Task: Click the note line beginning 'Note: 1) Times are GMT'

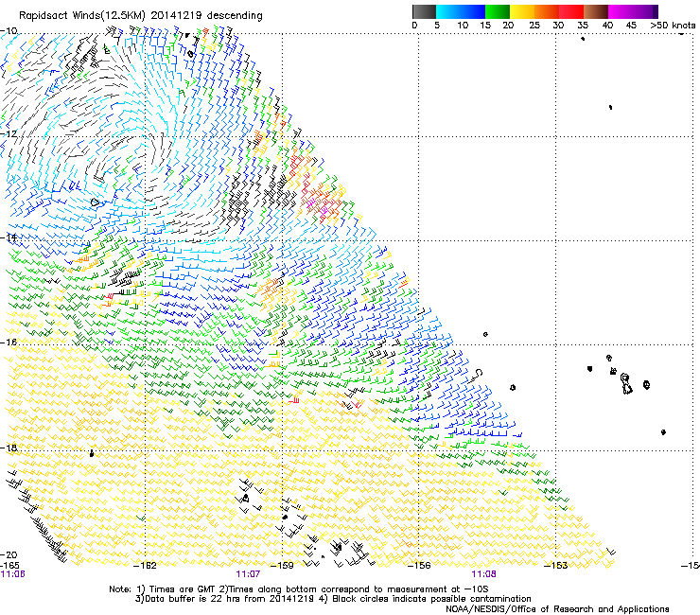Action: pos(299,589)
